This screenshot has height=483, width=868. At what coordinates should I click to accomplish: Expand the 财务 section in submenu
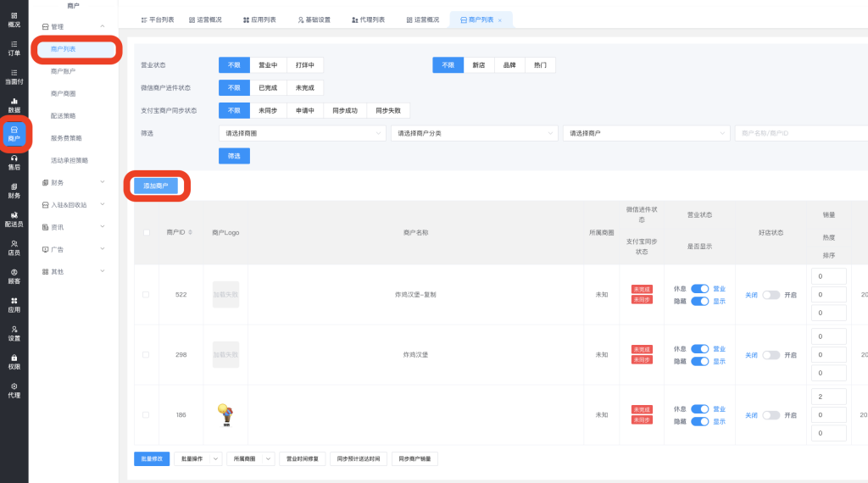(x=73, y=182)
